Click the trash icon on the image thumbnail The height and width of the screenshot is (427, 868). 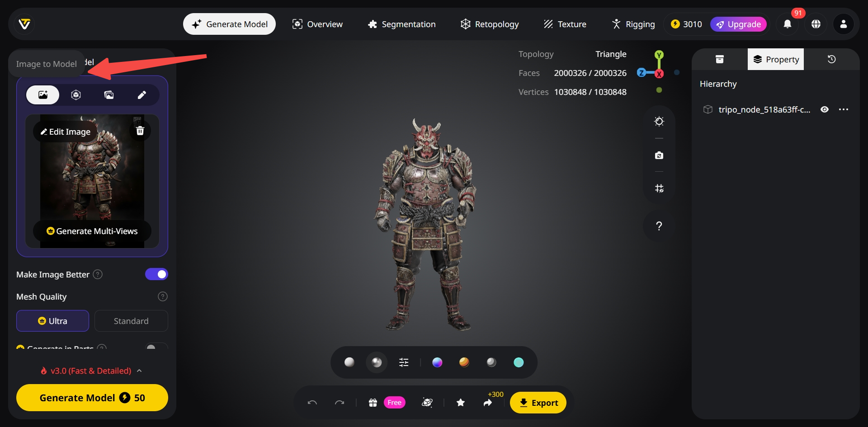point(140,131)
